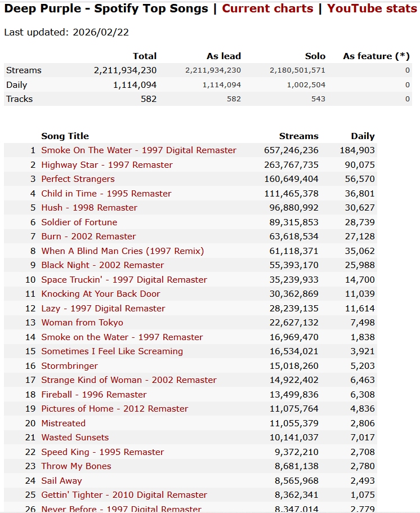Open Smoke On The Water 1997 Digital Remaster

click(138, 150)
